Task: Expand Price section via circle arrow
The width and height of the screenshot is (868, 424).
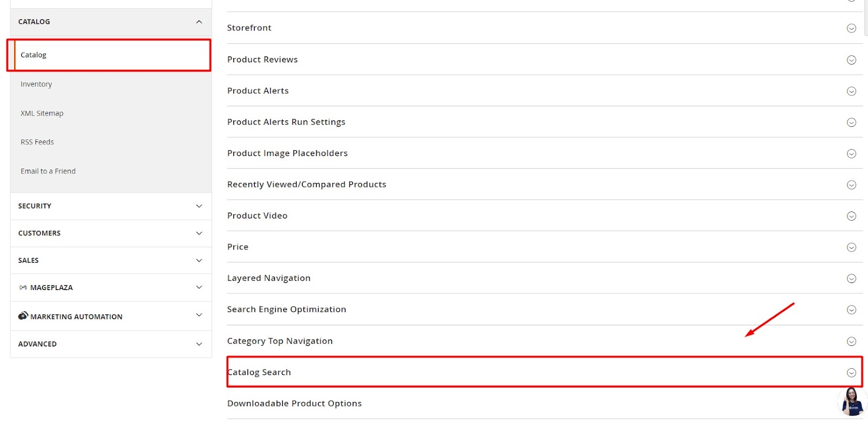Action: (852, 247)
